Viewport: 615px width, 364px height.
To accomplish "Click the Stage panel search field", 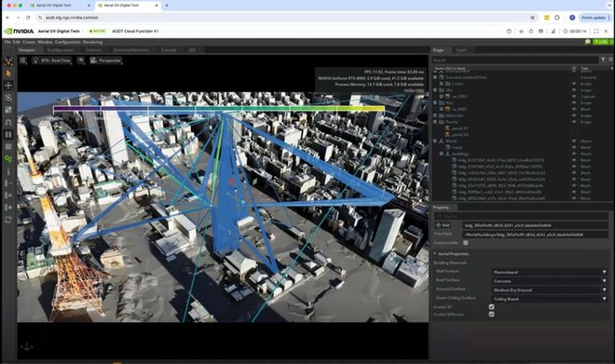I will point(514,60).
